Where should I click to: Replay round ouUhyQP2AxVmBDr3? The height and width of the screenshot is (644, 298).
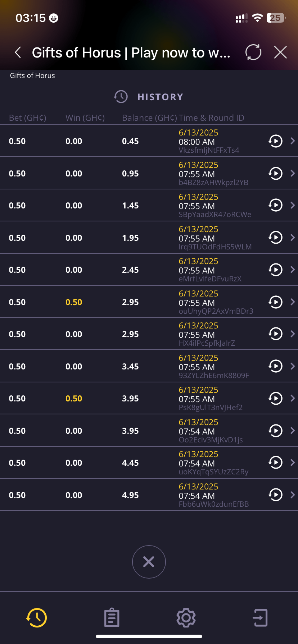click(x=275, y=302)
